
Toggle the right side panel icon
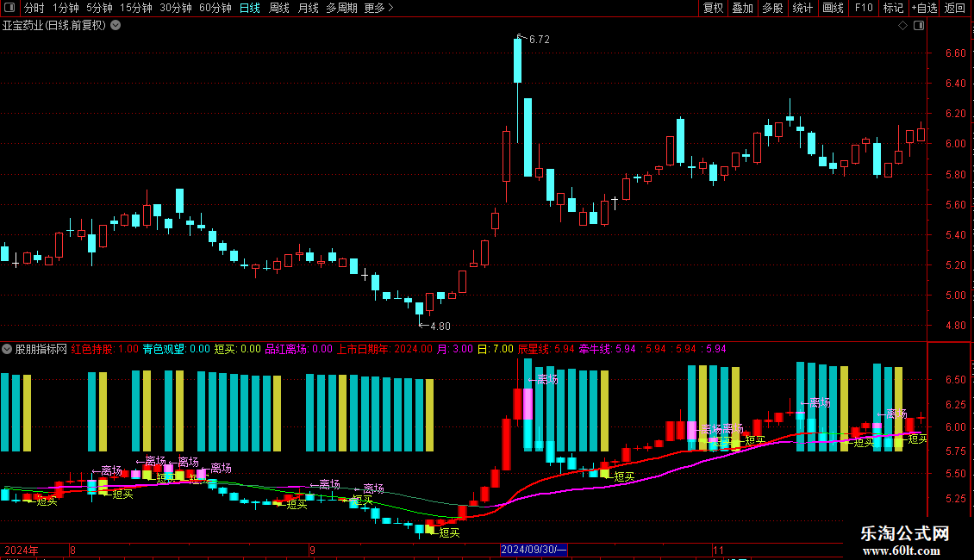tap(920, 26)
